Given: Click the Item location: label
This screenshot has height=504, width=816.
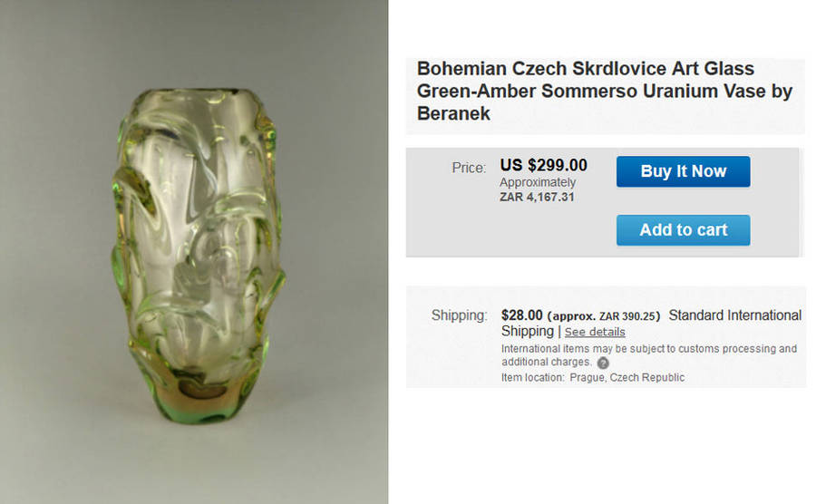Looking at the screenshot, I should (x=532, y=377).
